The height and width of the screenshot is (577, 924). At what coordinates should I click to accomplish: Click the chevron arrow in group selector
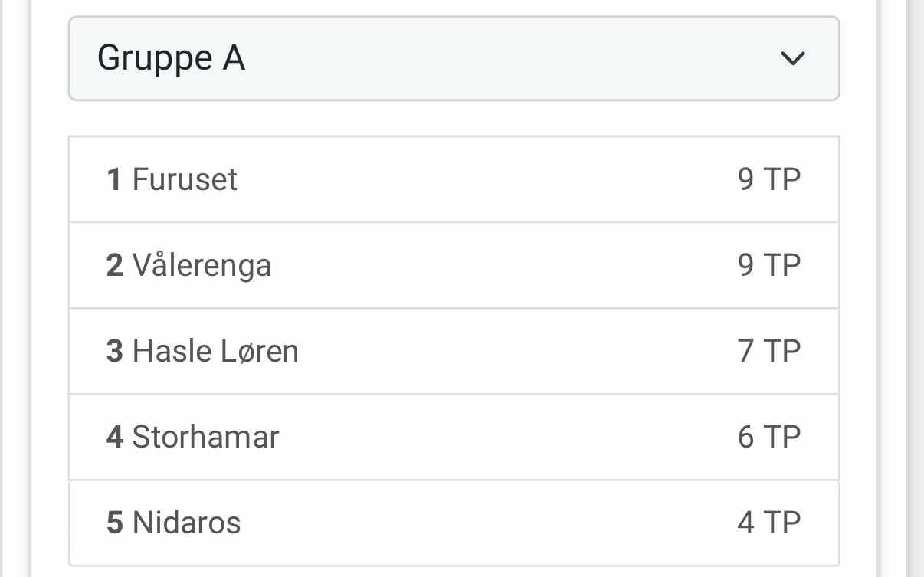click(x=791, y=58)
